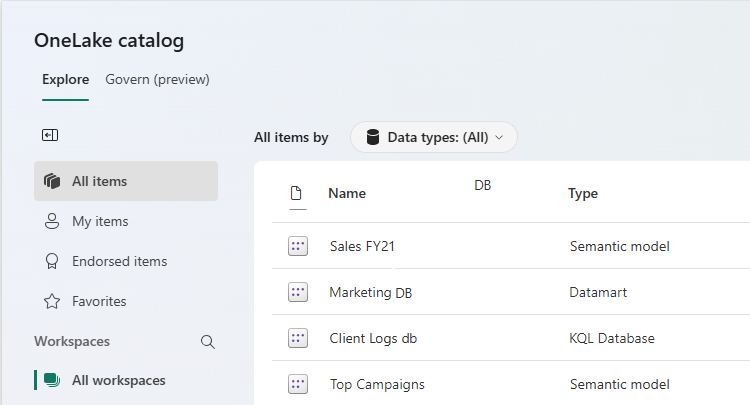Collapse the left navigation pane icon

tap(50, 135)
